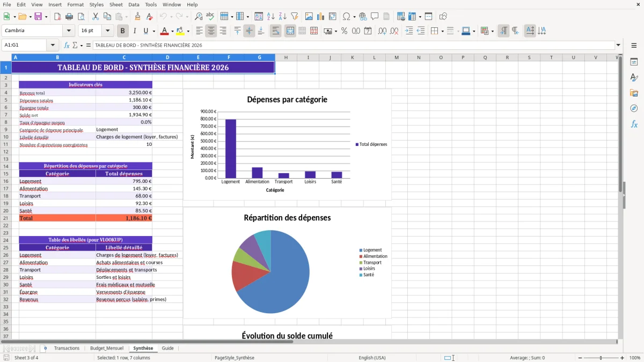Viewport: 644px width, 362px height.
Task: Click the Clear Direct Formatting icon
Action: tap(150, 17)
